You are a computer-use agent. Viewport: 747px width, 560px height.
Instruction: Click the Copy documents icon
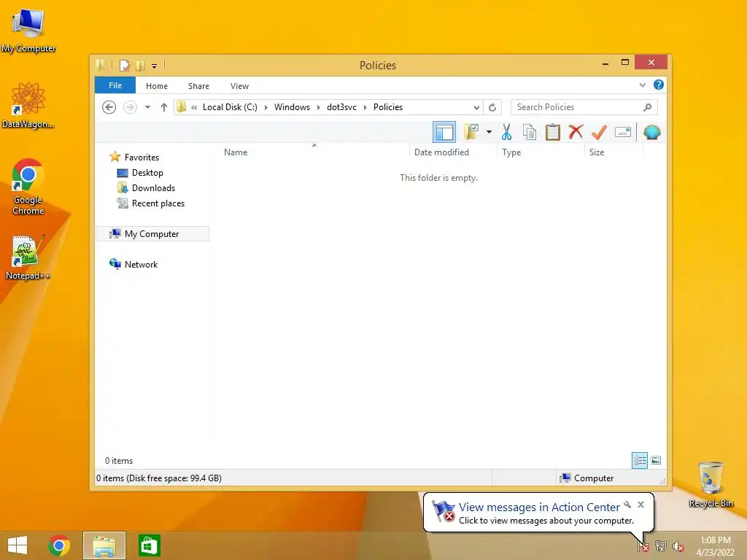tap(530, 132)
